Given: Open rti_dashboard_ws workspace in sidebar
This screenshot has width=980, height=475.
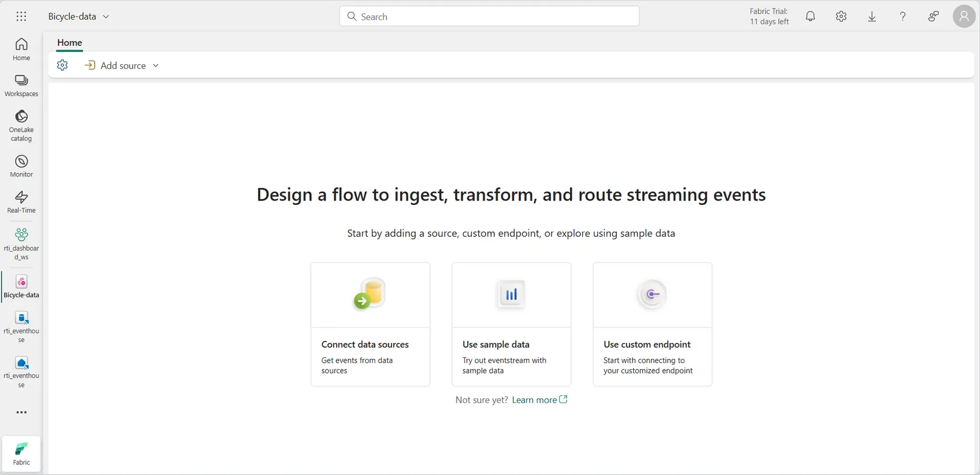Looking at the screenshot, I should (21, 244).
